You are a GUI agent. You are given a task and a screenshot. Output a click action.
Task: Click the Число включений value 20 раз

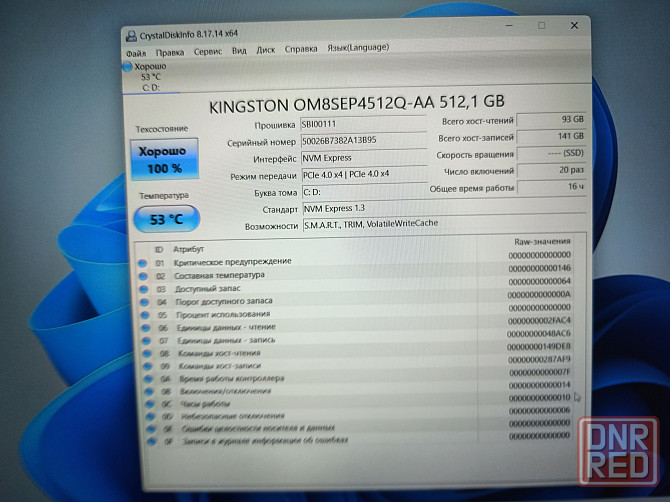click(x=551, y=170)
